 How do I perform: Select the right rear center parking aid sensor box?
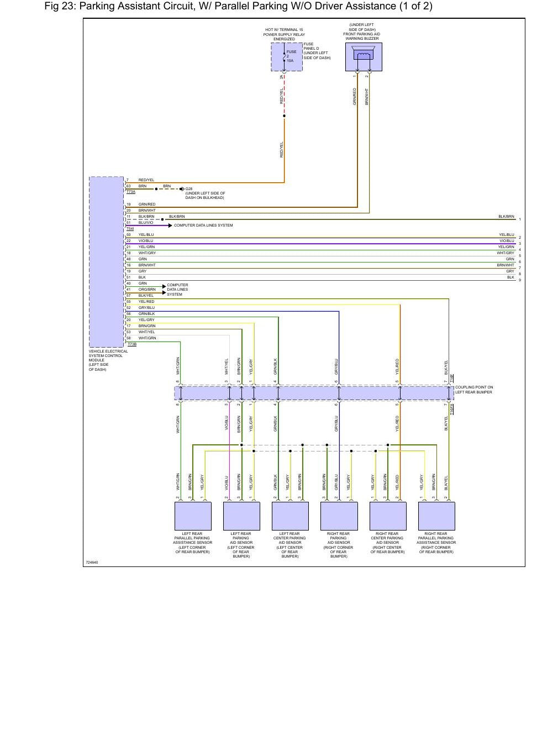[x=387, y=516]
